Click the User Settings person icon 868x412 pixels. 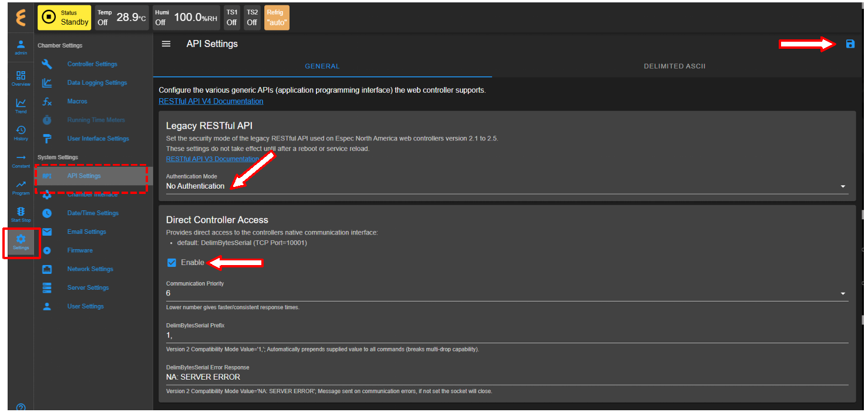tap(47, 306)
